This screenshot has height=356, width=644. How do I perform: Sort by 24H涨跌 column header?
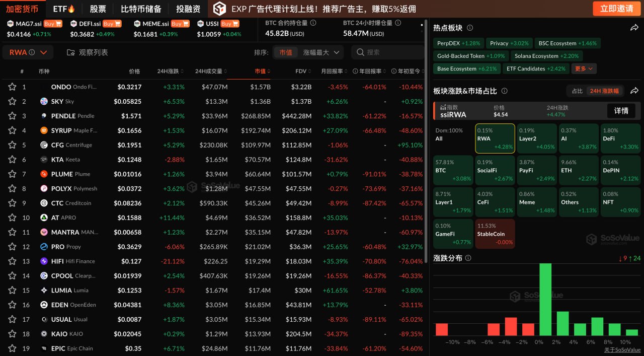click(171, 72)
